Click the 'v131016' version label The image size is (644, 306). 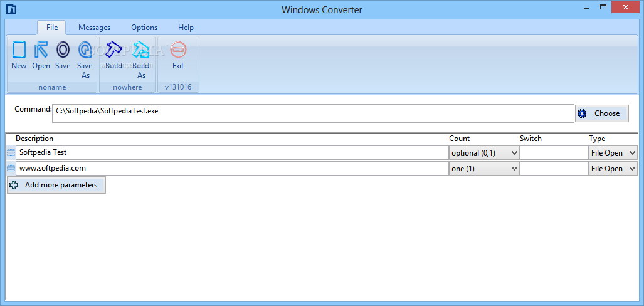point(178,87)
